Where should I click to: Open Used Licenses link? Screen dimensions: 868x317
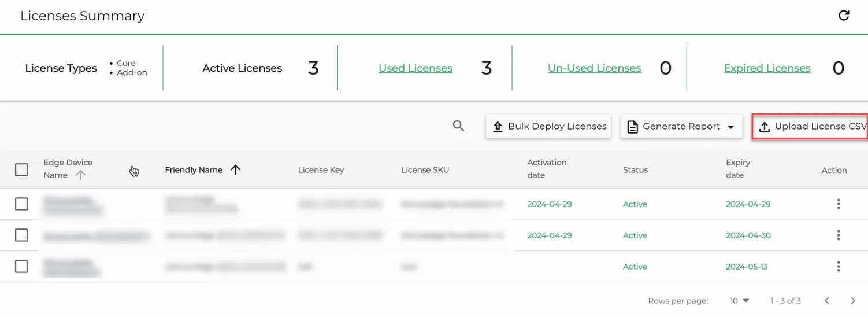pos(416,68)
